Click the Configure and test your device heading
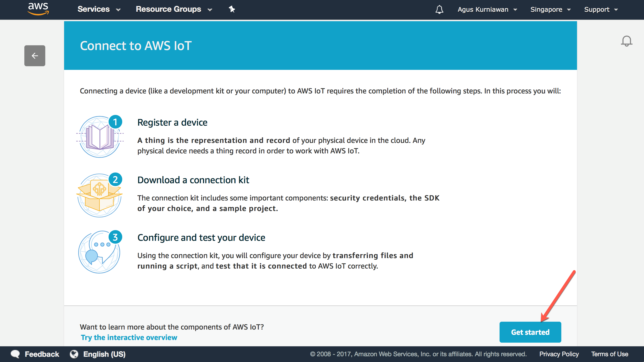644x362 pixels. point(201,238)
